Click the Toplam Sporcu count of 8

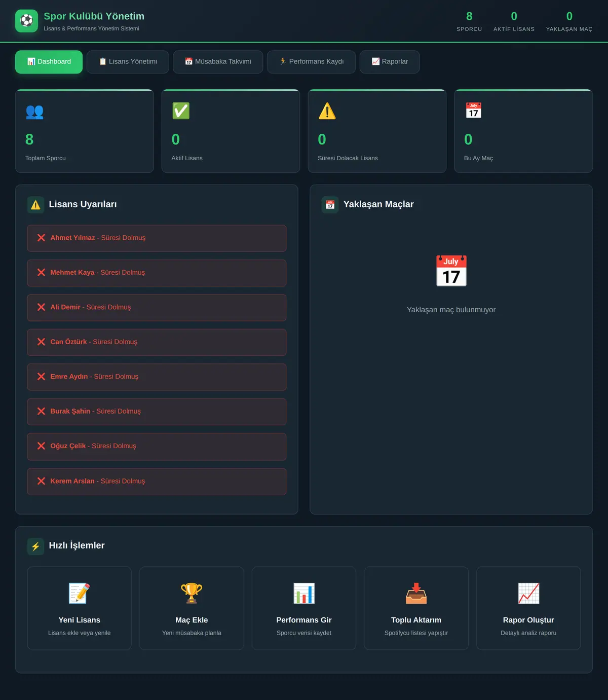(29, 139)
